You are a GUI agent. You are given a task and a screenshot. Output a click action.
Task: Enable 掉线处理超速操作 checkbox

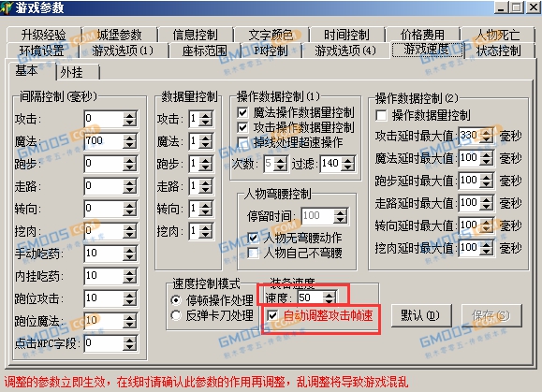242,142
